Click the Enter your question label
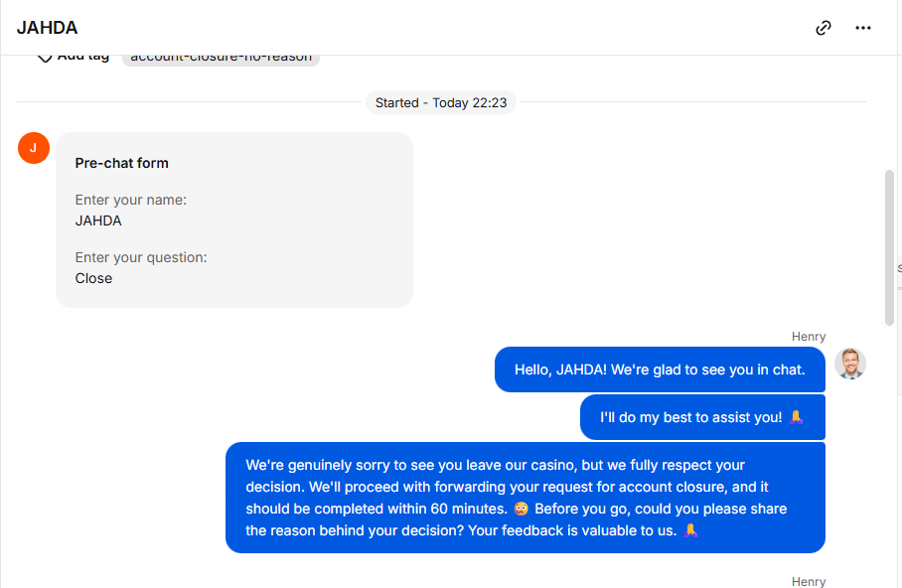The height and width of the screenshot is (588, 902). coord(141,257)
